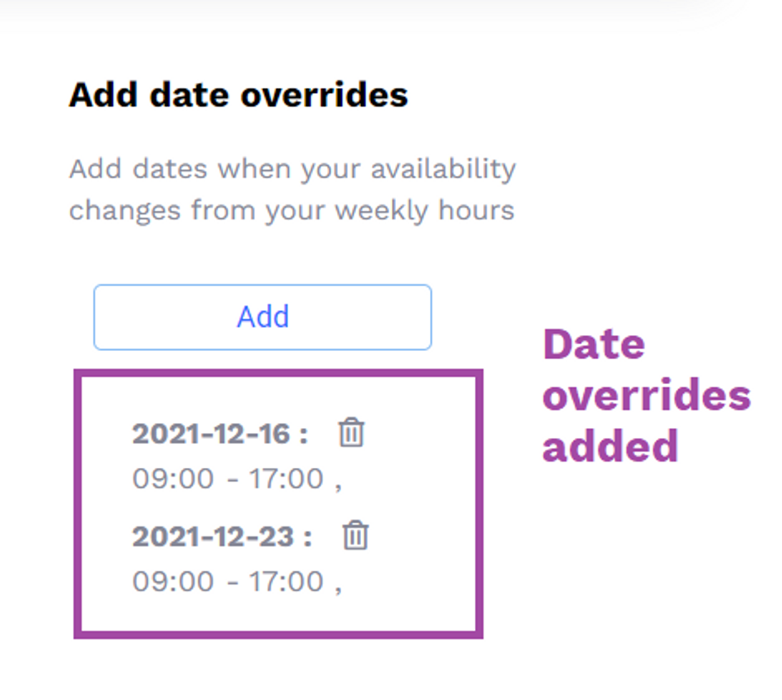
Task: Click the word "weekly" in the description
Action: point(381,210)
